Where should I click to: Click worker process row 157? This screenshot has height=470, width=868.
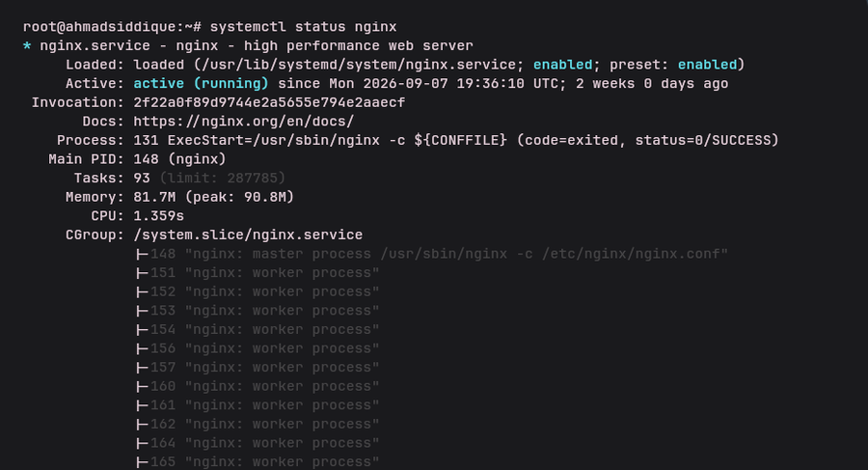tap(258, 367)
